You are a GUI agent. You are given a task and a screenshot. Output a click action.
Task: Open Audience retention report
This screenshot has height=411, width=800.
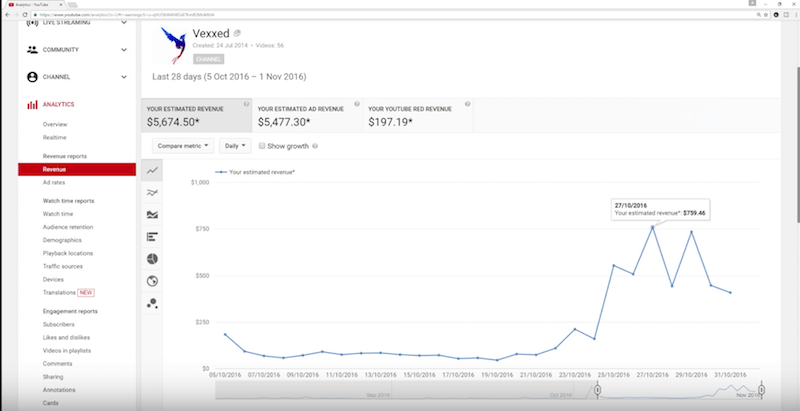coord(68,227)
